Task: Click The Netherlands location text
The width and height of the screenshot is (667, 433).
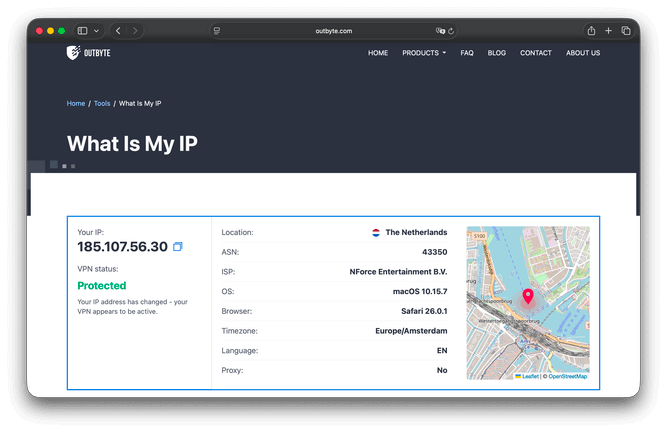Action: click(416, 232)
